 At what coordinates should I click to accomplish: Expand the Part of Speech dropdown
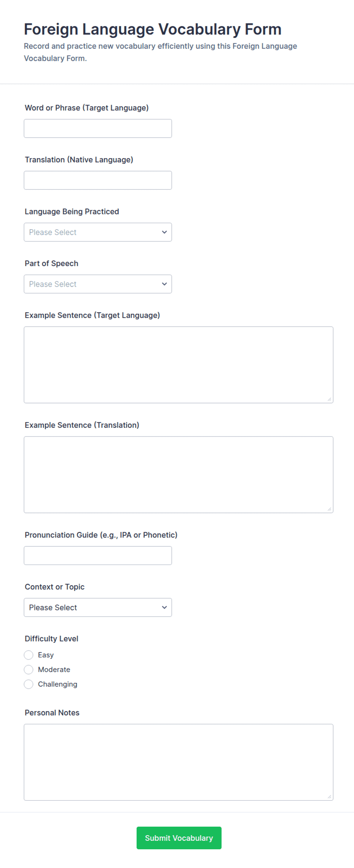pyautogui.click(x=98, y=284)
